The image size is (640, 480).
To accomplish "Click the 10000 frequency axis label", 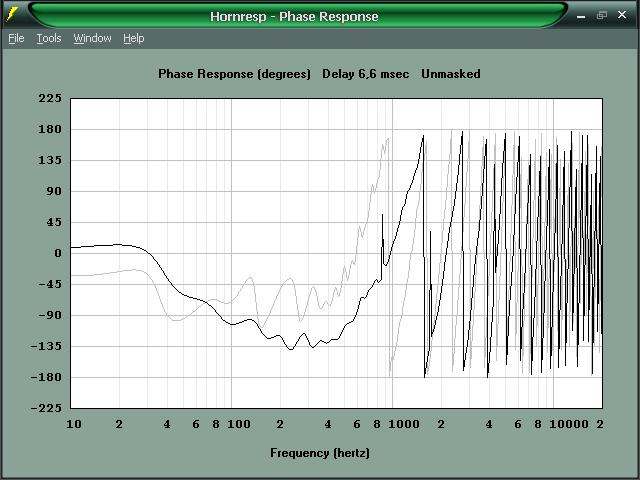I will point(569,424).
